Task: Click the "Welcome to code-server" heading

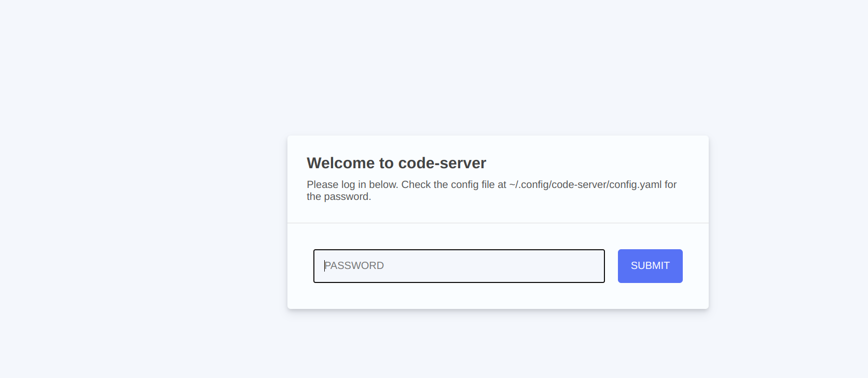Action: point(396,163)
